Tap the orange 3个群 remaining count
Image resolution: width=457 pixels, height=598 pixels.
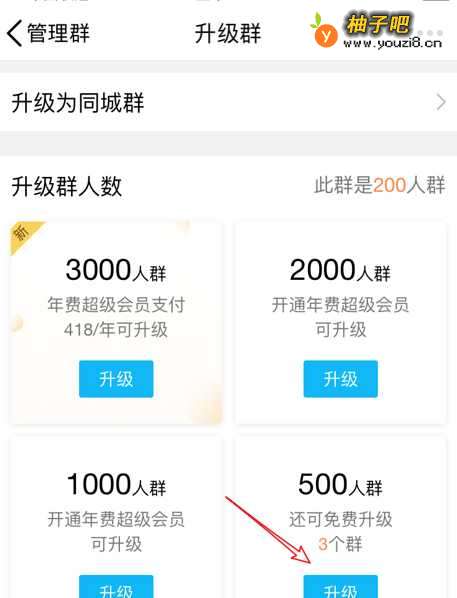click(340, 544)
